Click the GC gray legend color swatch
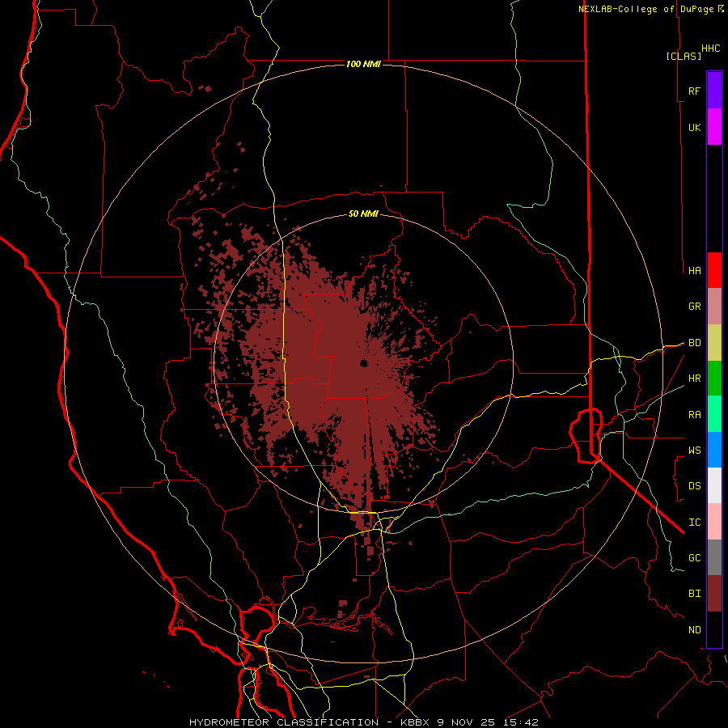Image resolution: width=728 pixels, height=728 pixels. click(x=714, y=557)
